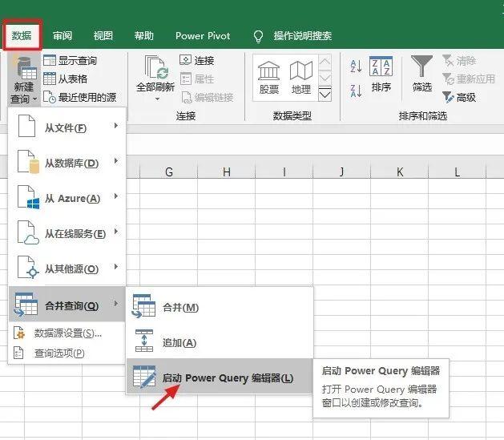Expand the arrow beside 从在线服务(E)
This screenshot has width=504, height=440.
click(x=116, y=232)
